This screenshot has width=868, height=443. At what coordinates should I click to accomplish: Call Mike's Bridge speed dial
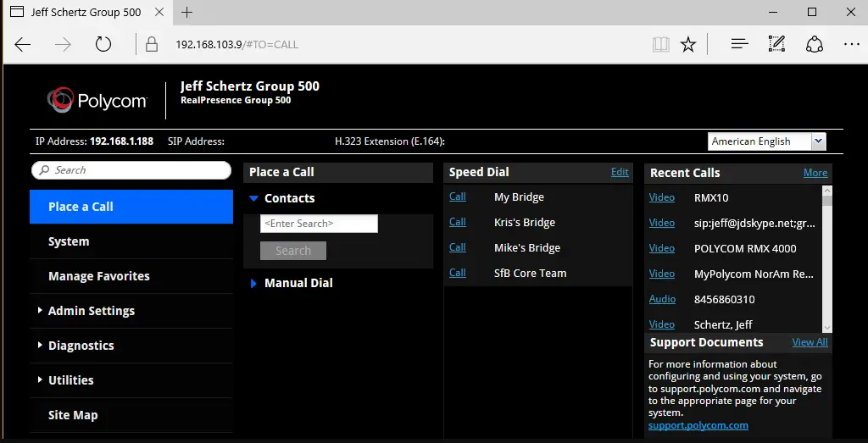click(457, 247)
